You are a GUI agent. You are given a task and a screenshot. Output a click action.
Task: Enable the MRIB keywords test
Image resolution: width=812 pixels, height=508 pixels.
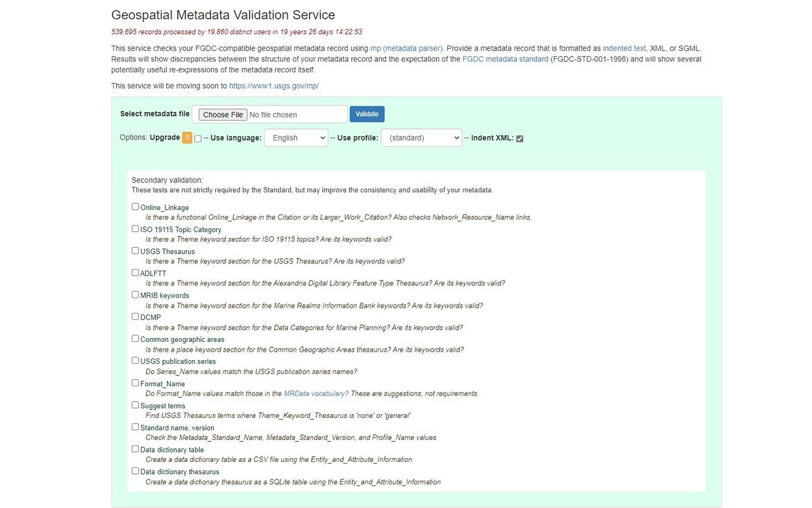click(x=135, y=294)
